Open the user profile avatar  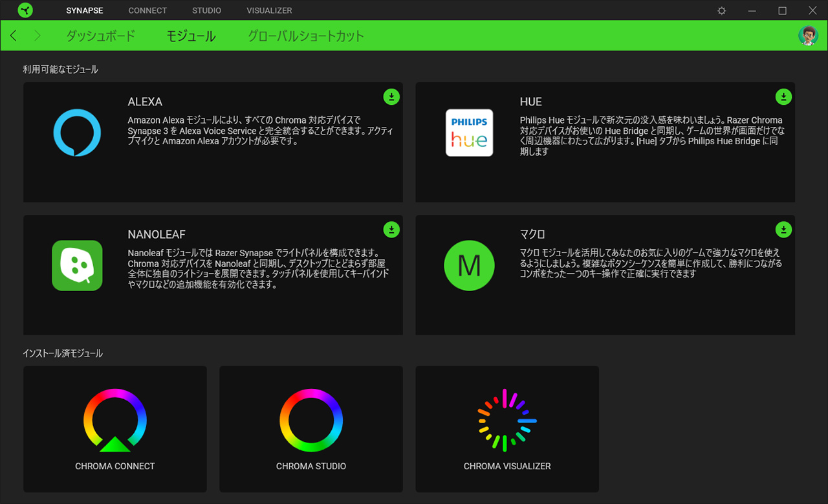(808, 36)
